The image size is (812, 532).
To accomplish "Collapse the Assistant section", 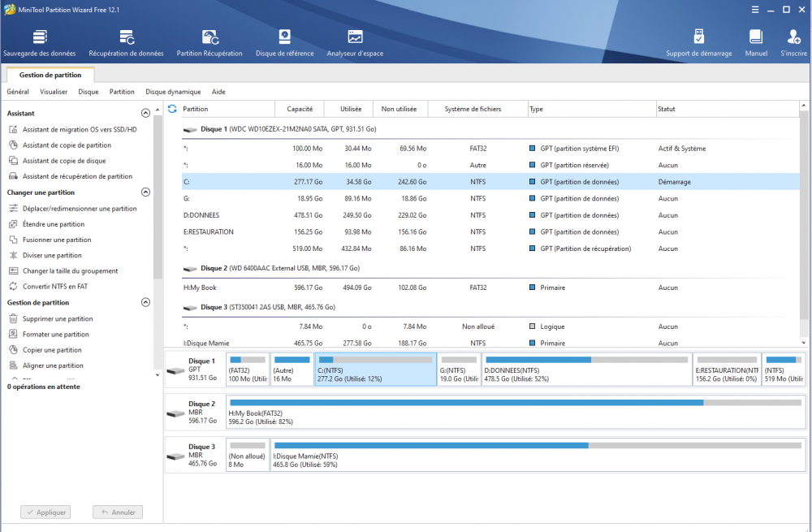I will point(145,113).
